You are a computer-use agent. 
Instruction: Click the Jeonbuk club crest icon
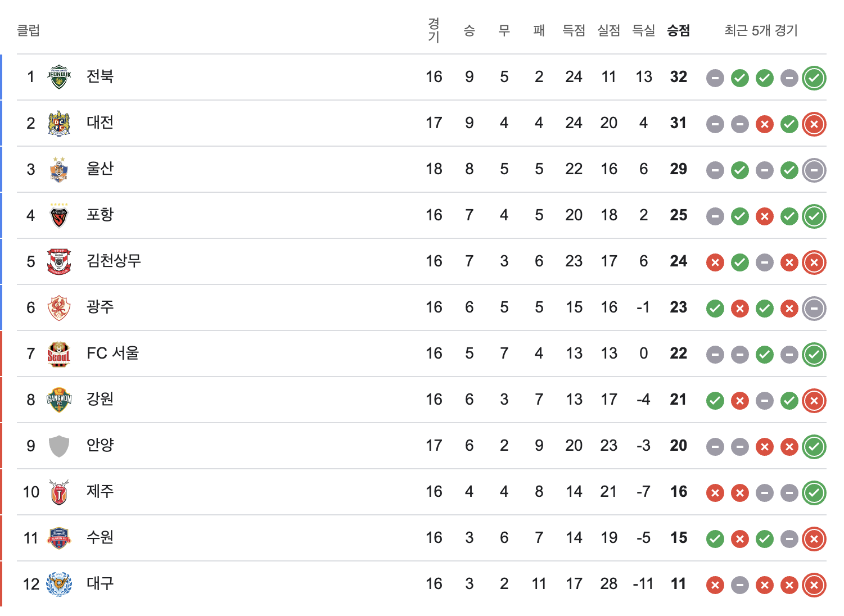coord(59,77)
